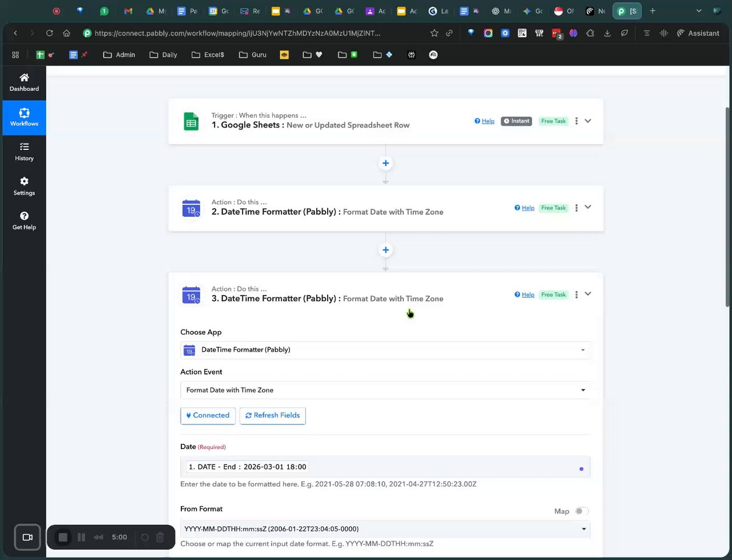Screen dimensions: 732x560
Task: Click the camera icon on the recorder
Action: 27,537
